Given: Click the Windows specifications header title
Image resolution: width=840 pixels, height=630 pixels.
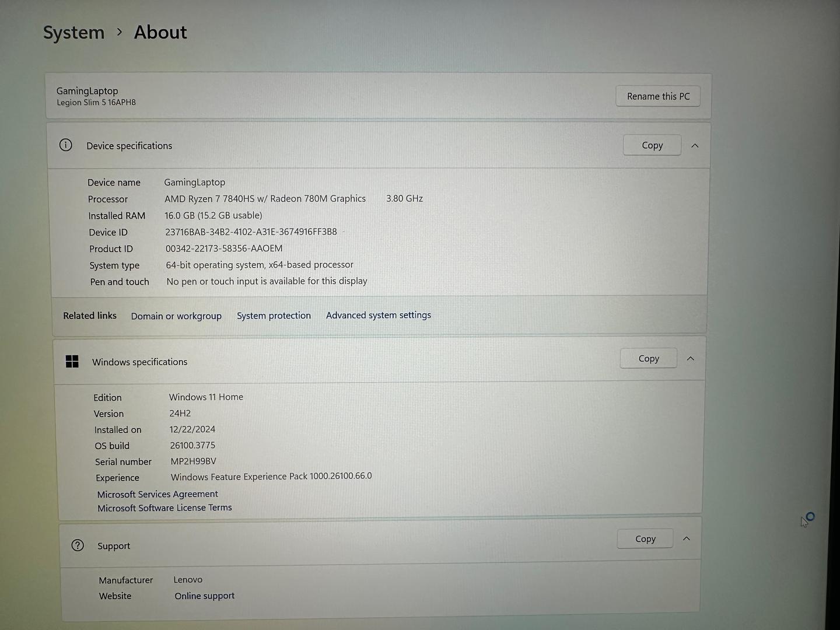Looking at the screenshot, I should [x=140, y=362].
